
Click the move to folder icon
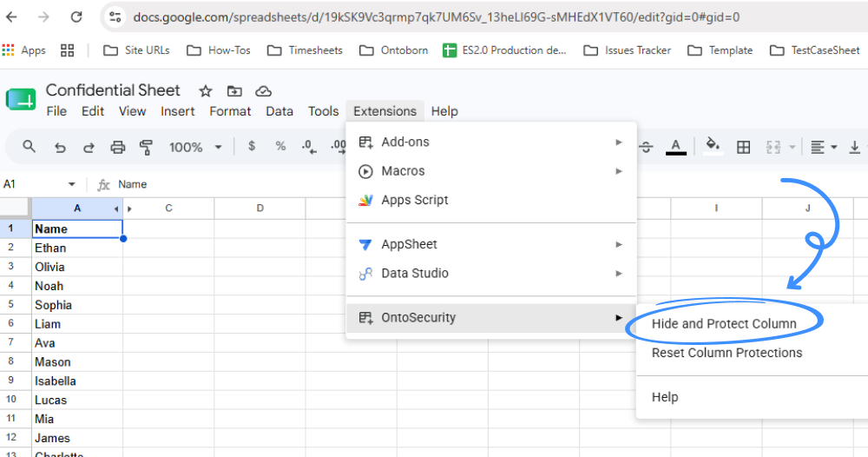pyautogui.click(x=234, y=91)
